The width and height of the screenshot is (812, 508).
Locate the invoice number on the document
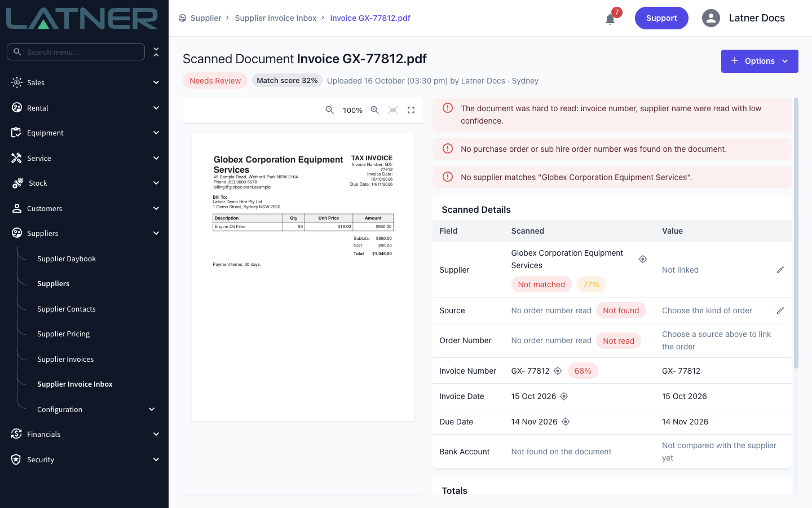[x=558, y=371]
